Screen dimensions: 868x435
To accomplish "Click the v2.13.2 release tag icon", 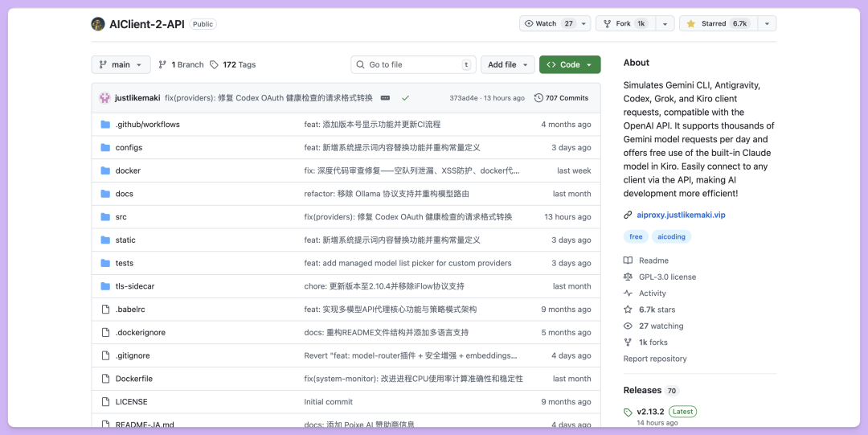I will click(x=628, y=412).
